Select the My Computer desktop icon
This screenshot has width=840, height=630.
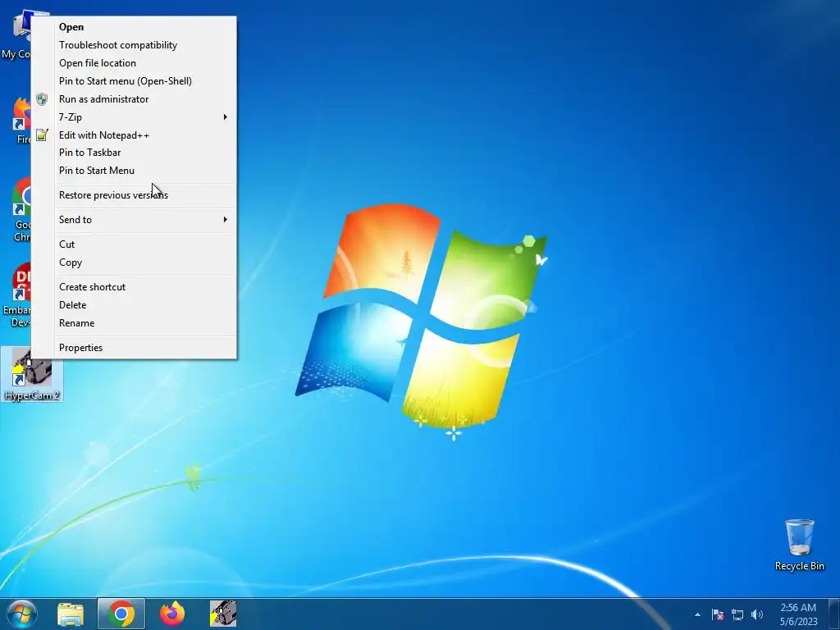point(16,34)
